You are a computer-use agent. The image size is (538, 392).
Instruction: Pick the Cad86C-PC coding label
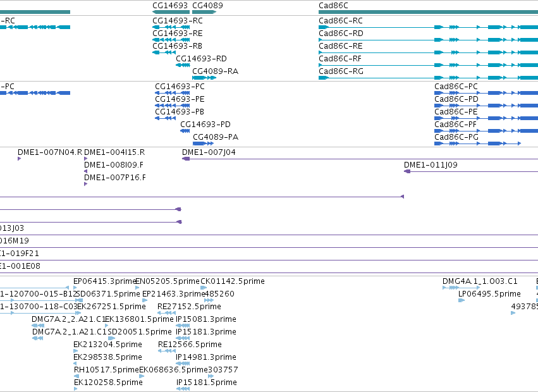[x=456, y=87]
